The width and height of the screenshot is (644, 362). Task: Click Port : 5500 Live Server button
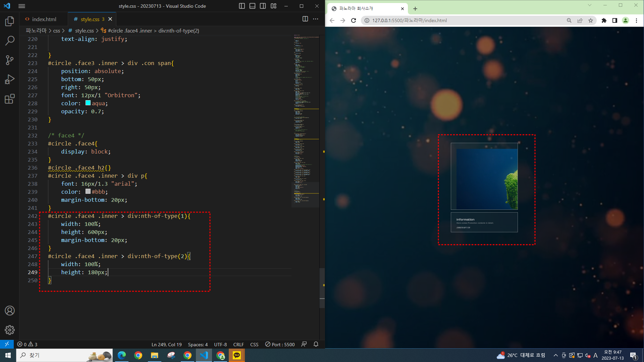(280, 344)
